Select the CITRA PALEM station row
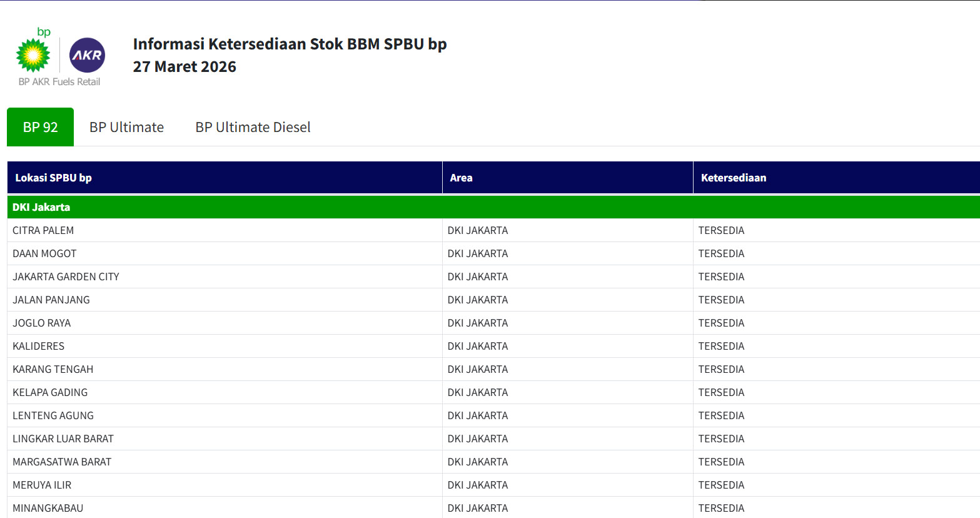Screen dimensions: 980x518 [43, 231]
